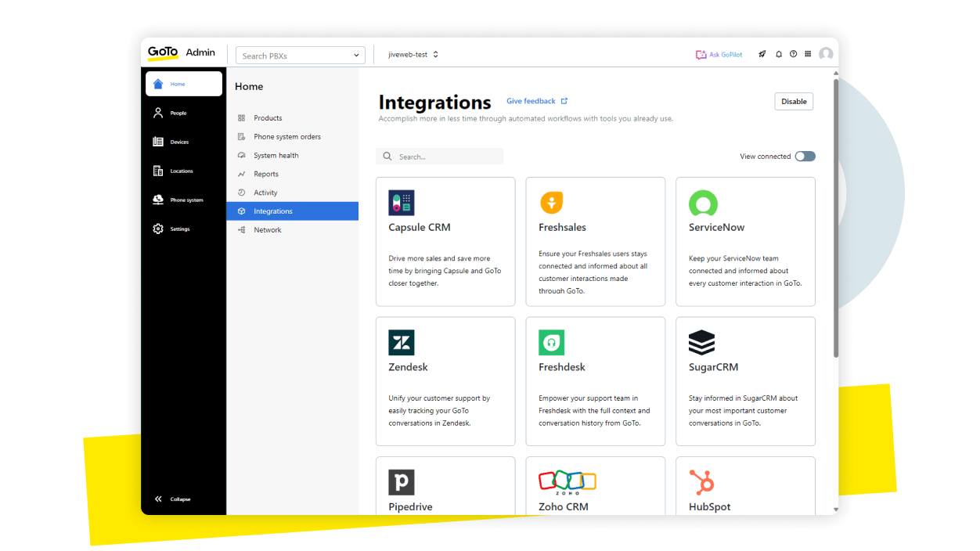This screenshot has height=551, width=980.
Task: Select the Locations sidebar icon
Action: 158,171
